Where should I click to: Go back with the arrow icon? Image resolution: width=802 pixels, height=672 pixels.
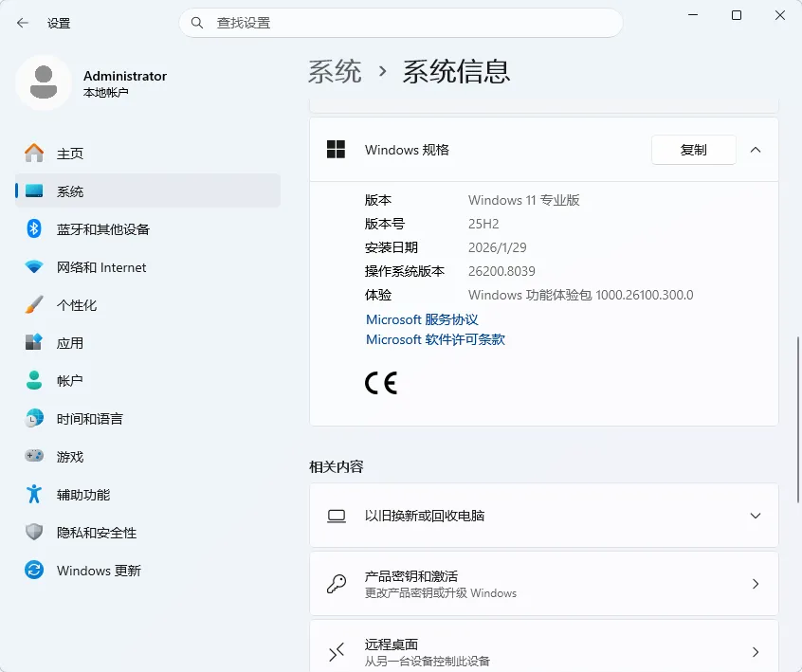[x=23, y=23]
